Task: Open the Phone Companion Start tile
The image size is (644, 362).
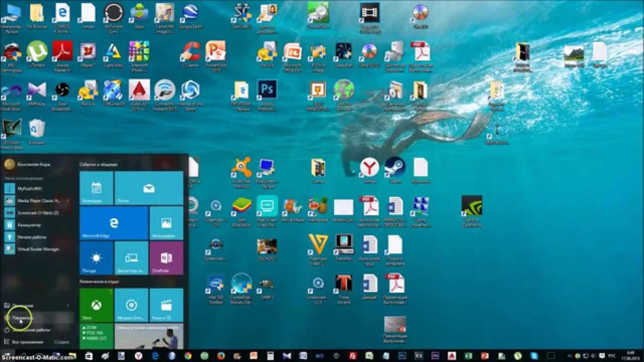Action: 131,258
